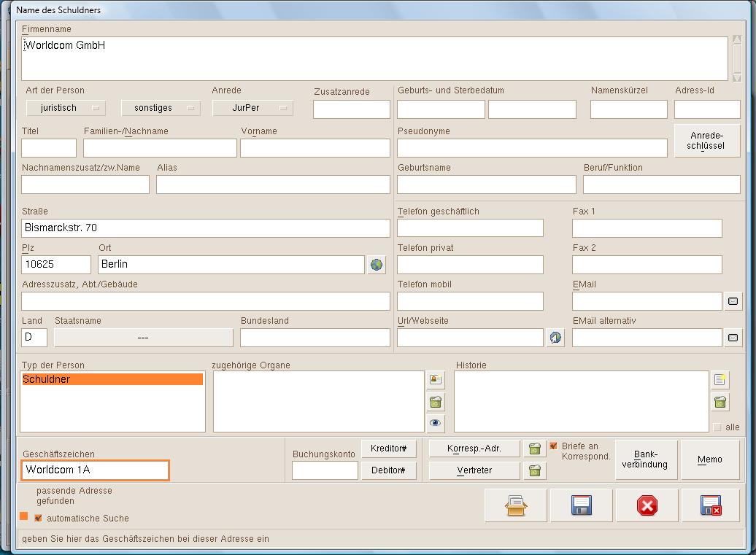Click the Titel input field
The width and height of the screenshot is (756, 555).
(49, 148)
